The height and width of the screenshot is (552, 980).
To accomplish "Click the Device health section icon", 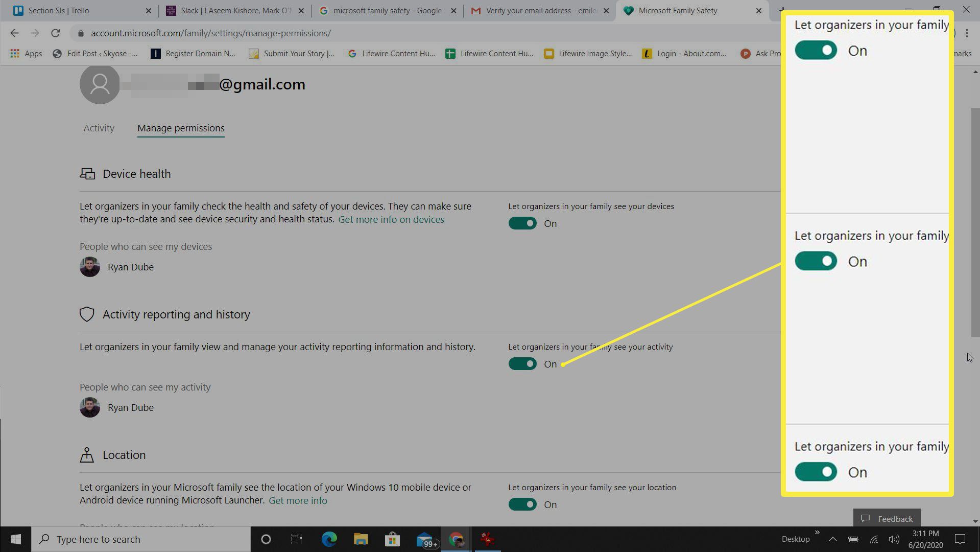I will point(87,174).
